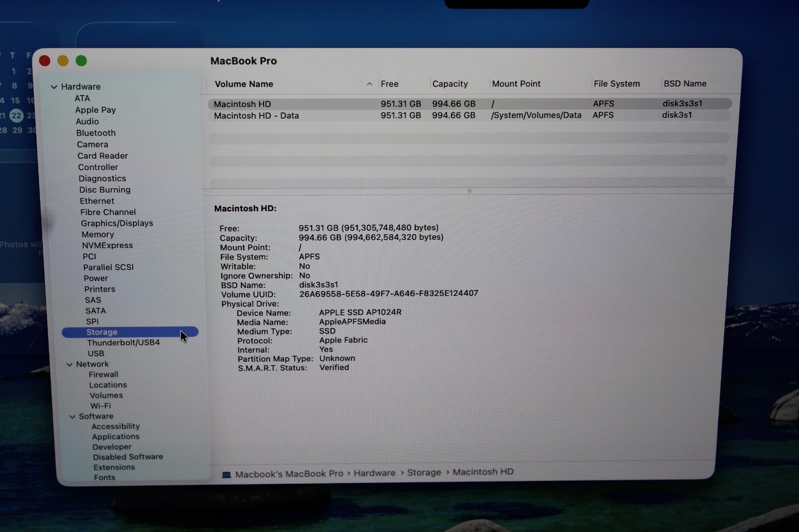The height and width of the screenshot is (532, 799).
Task: Select Extensions under Software
Action: (114, 467)
